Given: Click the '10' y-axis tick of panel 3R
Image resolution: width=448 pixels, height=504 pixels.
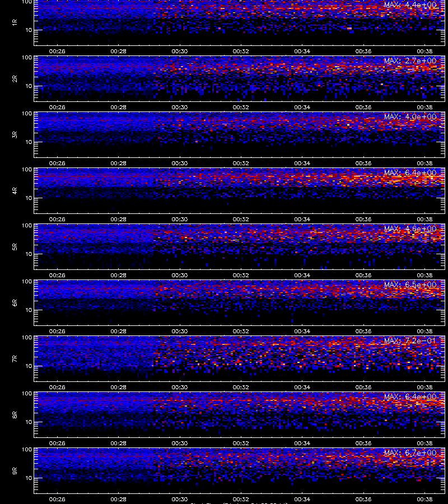Looking at the screenshot, I should [29, 142].
